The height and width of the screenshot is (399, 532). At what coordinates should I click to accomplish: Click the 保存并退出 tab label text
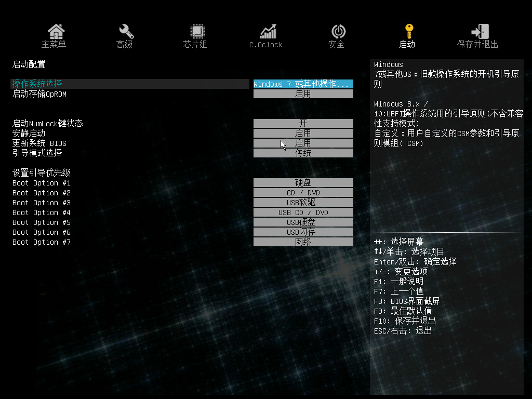(x=477, y=45)
